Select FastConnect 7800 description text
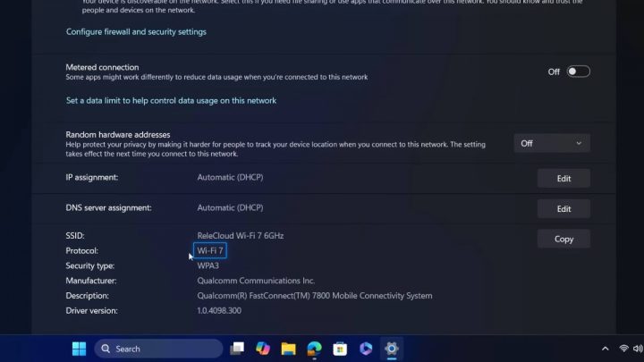The height and width of the screenshot is (362, 644). point(315,296)
